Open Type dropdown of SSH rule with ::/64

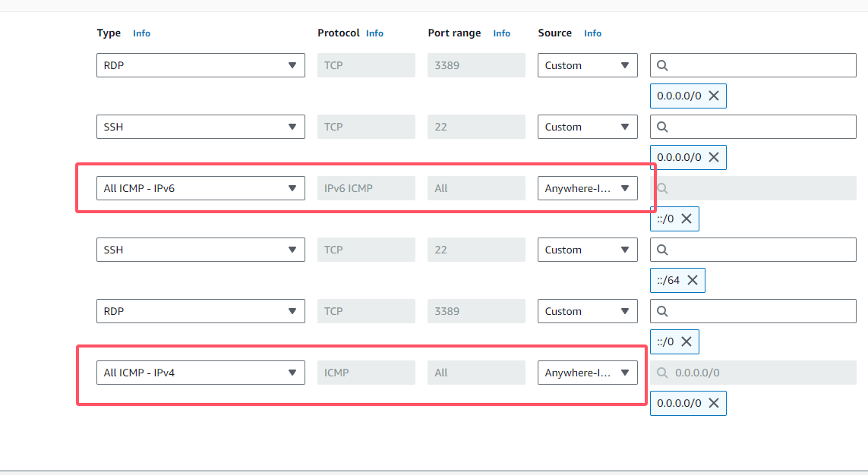[200, 250]
